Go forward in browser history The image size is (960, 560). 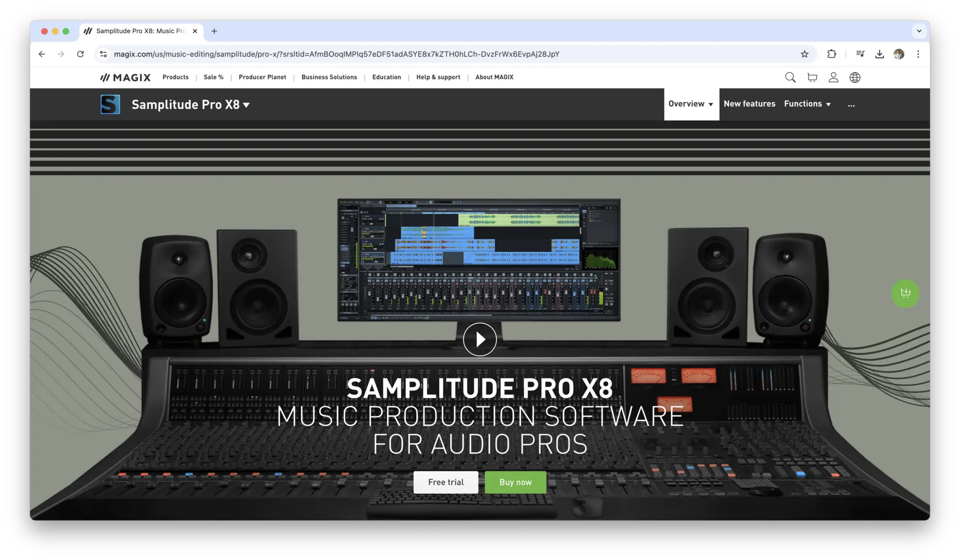pos(61,54)
